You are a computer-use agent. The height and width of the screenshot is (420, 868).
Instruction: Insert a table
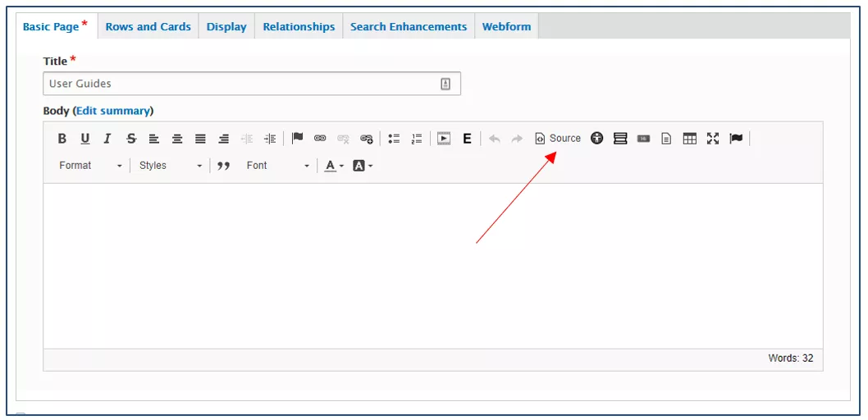pos(690,139)
